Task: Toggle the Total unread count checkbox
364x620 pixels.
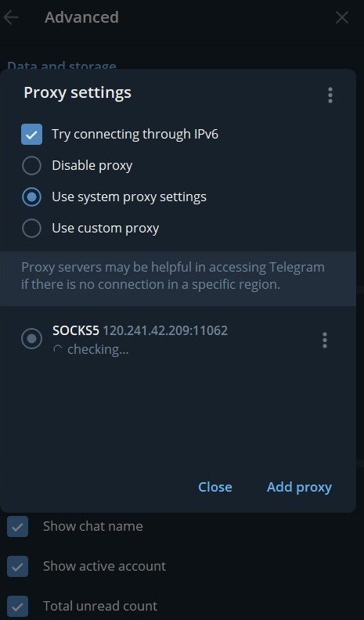Action: (x=17, y=606)
